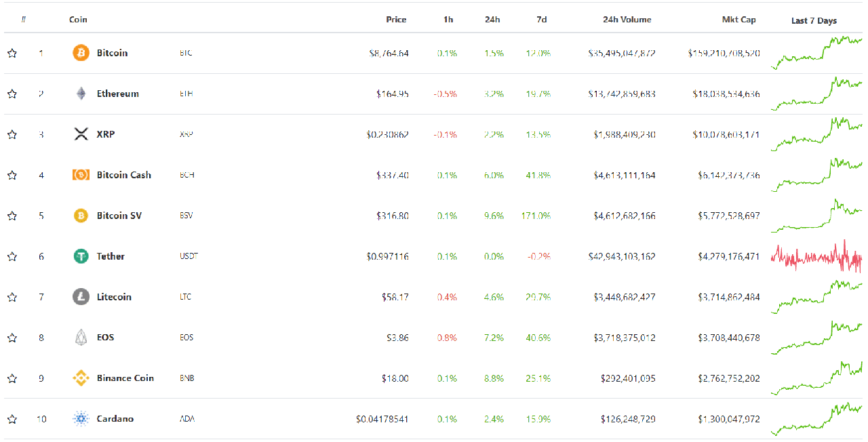
Task: Mark Cardano with the star
Action: tap(12, 419)
